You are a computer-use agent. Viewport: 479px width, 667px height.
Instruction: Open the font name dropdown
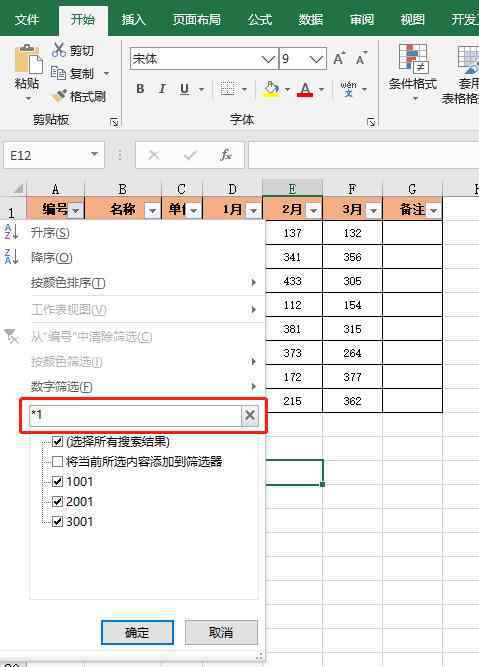click(268, 59)
